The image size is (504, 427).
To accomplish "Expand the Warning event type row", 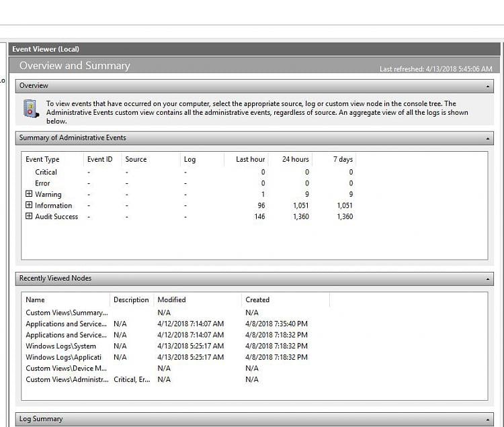I will click(x=29, y=193).
